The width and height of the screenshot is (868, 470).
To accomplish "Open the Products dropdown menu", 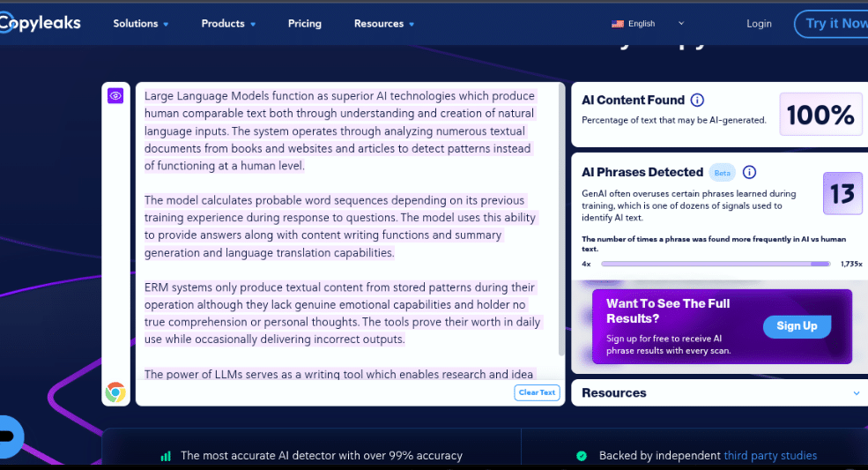I will (228, 24).
